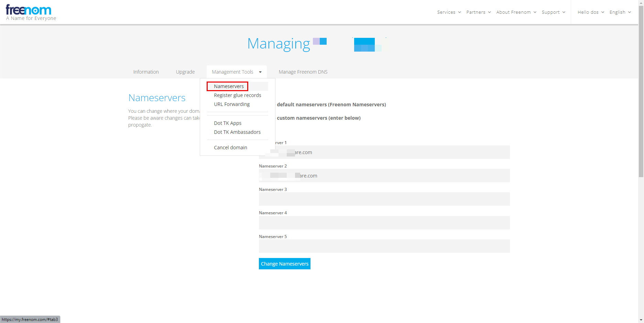This screenshot has width=644, height=323.
Task: Open the About Freenom menu
Action: coord(516,12)
